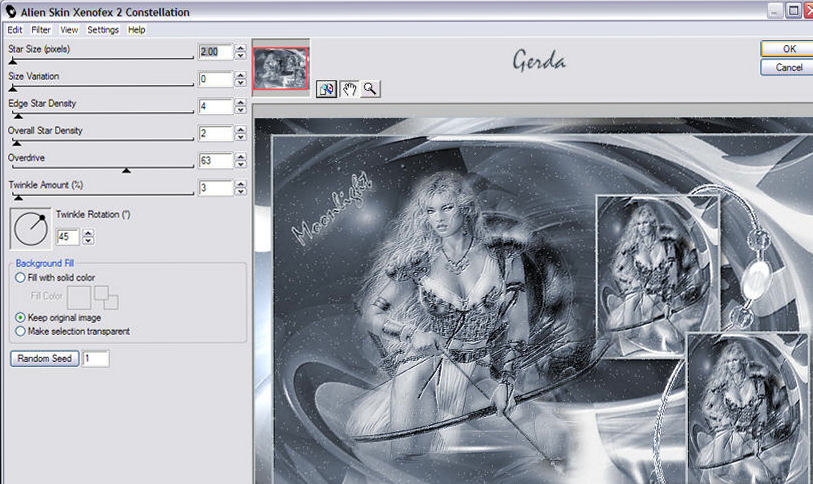The height and width of the screenshot is (484, 813).
Task: Click the Random Seed number field
Action: (x=95, y=358)
